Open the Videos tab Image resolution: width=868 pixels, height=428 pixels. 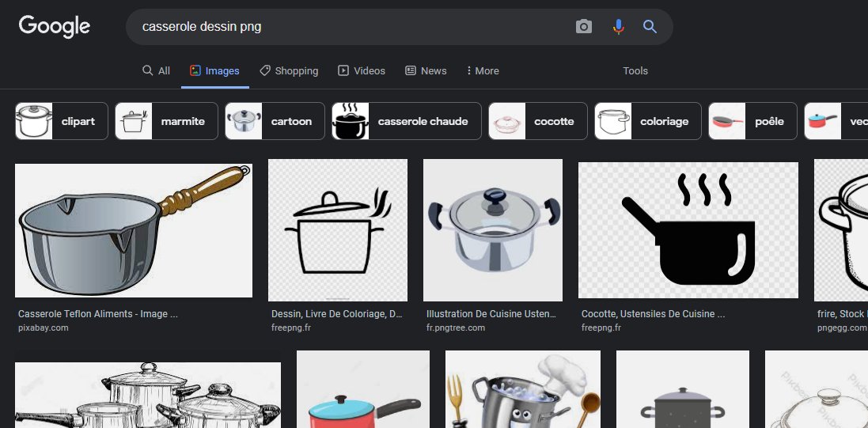coord(362,71)
